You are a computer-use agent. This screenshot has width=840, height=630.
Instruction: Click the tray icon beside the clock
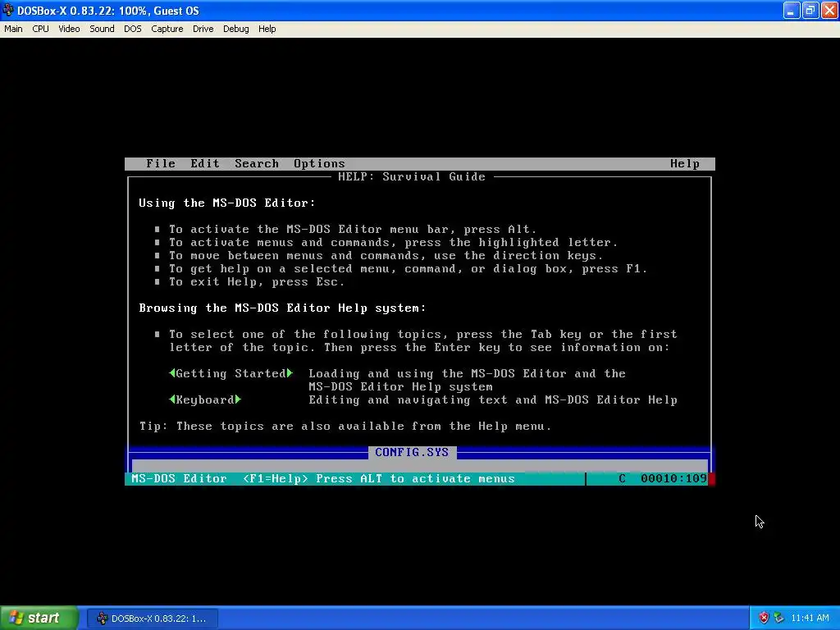click(x=779, y=619)
